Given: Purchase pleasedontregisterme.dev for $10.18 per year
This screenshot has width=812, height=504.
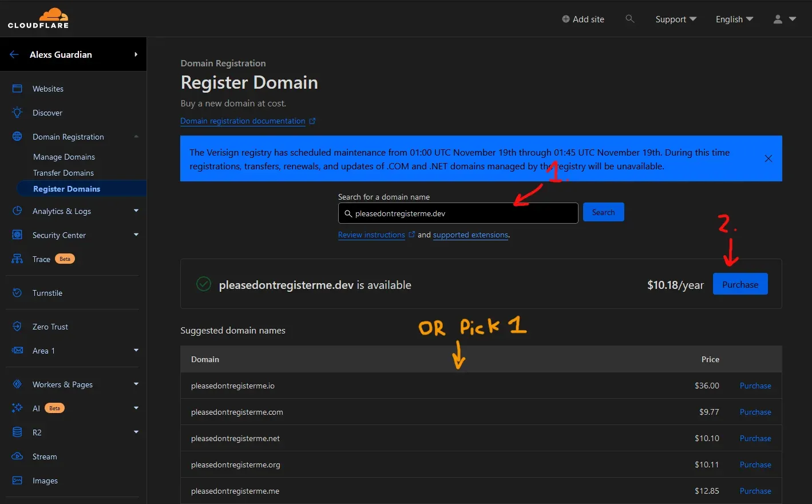Looking at the screenshot, I should click(x=740, y=284).
